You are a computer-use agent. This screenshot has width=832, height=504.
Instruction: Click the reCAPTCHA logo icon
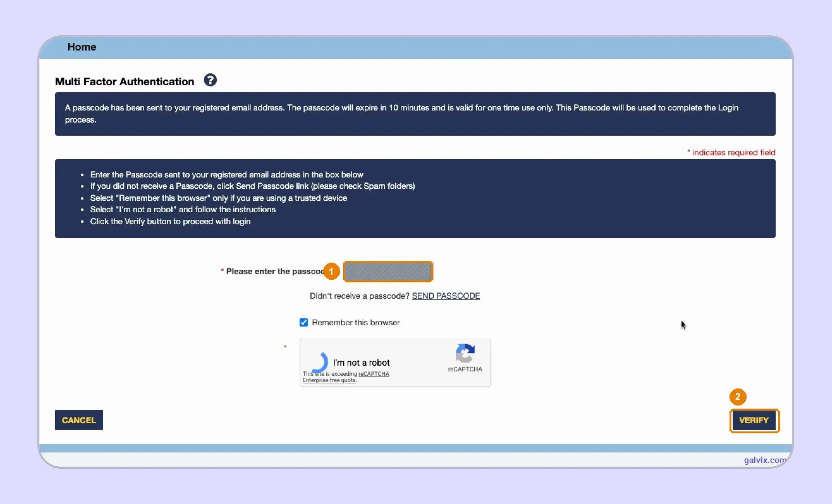pyautogui.click(x=465, y=353)
